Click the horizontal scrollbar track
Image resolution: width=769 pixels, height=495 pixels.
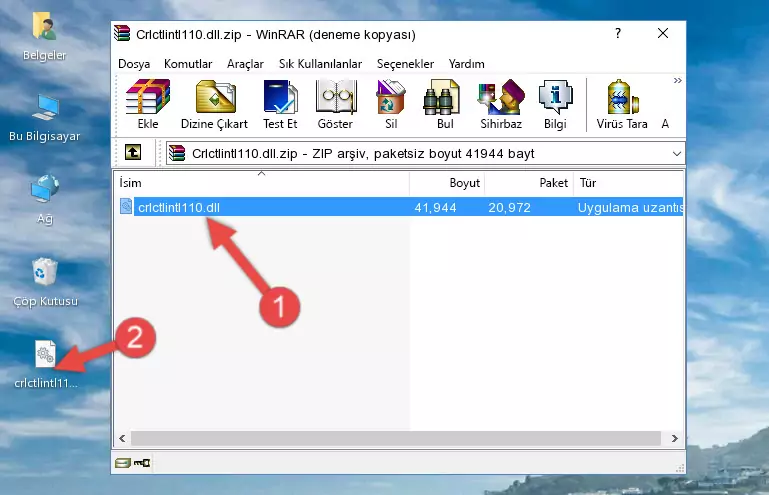click(x=396, y=438)
